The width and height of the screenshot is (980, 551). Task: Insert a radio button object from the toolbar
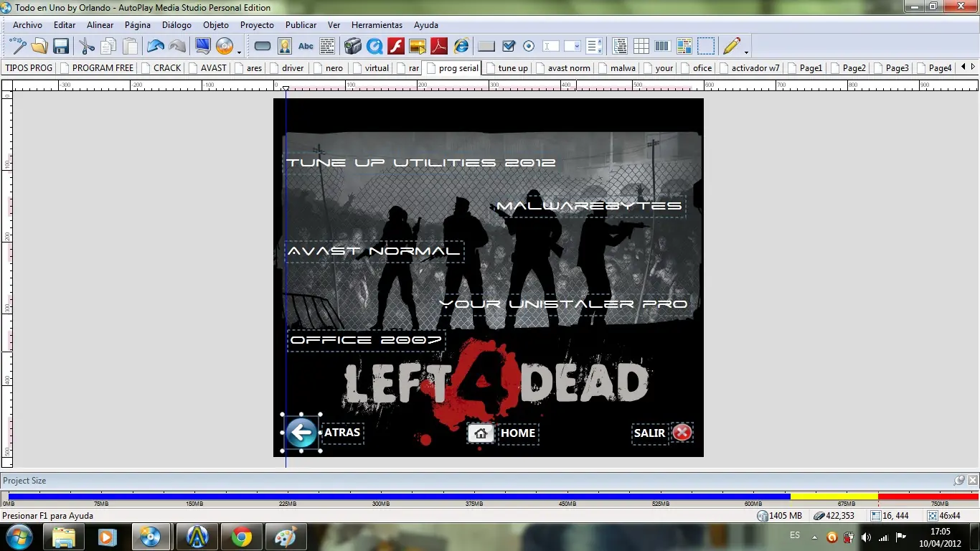[x=529, y=47]
